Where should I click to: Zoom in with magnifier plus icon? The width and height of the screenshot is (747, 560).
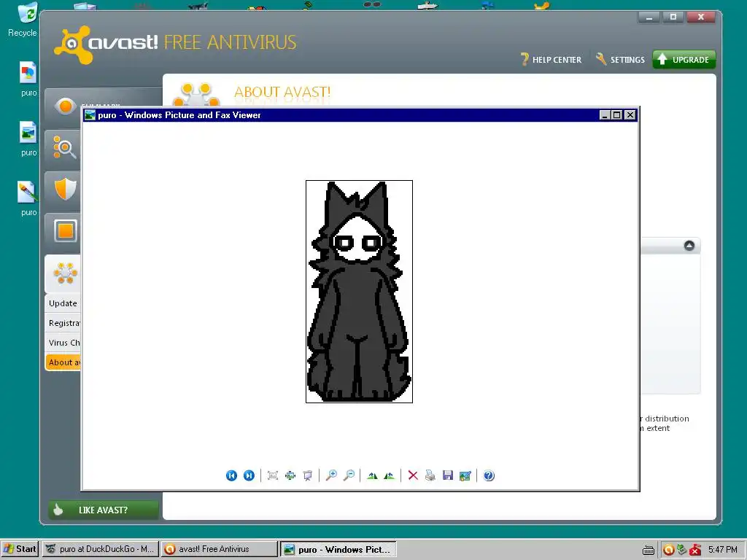point(331,475)
